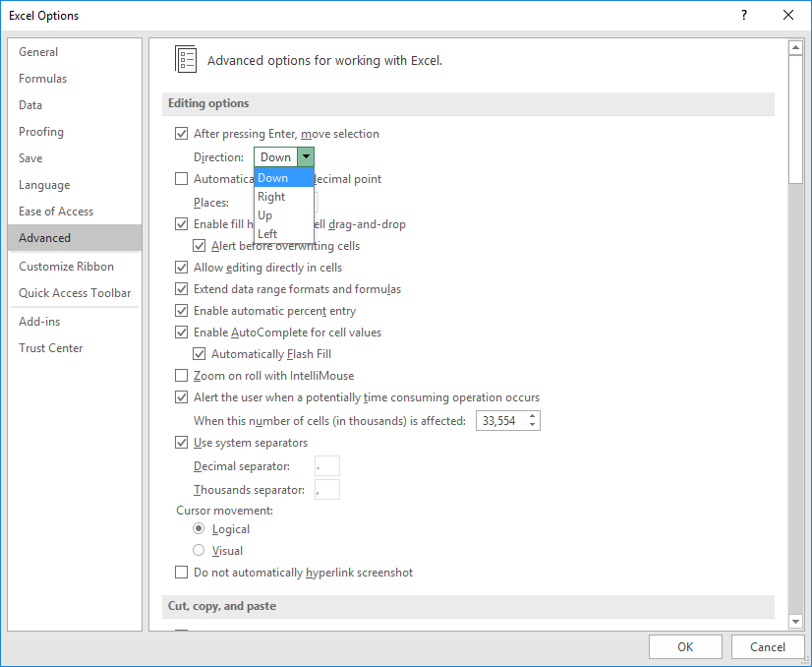Uncheck Alert before overwriting cells
The image size is (812, 667).
tap(199, 246)
